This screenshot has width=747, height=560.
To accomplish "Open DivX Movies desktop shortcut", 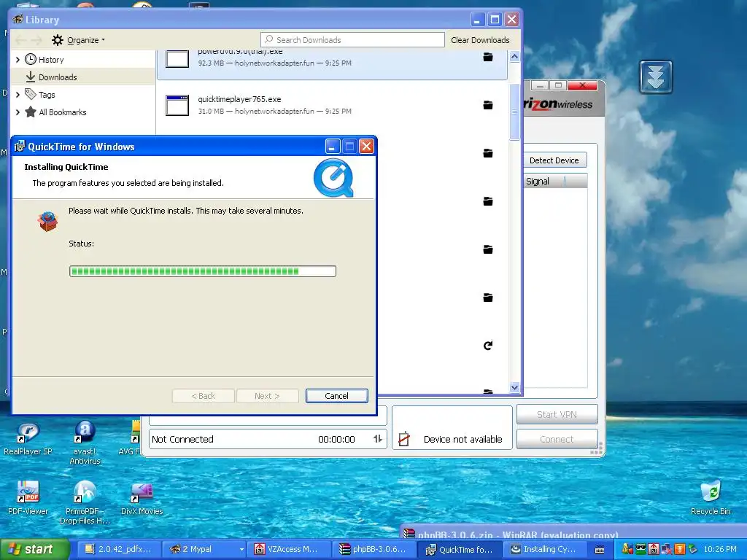I will [x=142, y=499].
